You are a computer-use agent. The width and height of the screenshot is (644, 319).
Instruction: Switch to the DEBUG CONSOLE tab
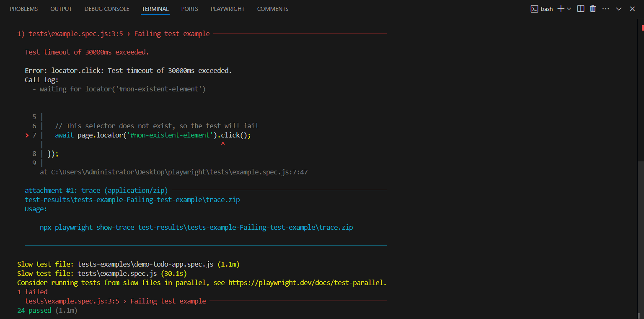107,9
